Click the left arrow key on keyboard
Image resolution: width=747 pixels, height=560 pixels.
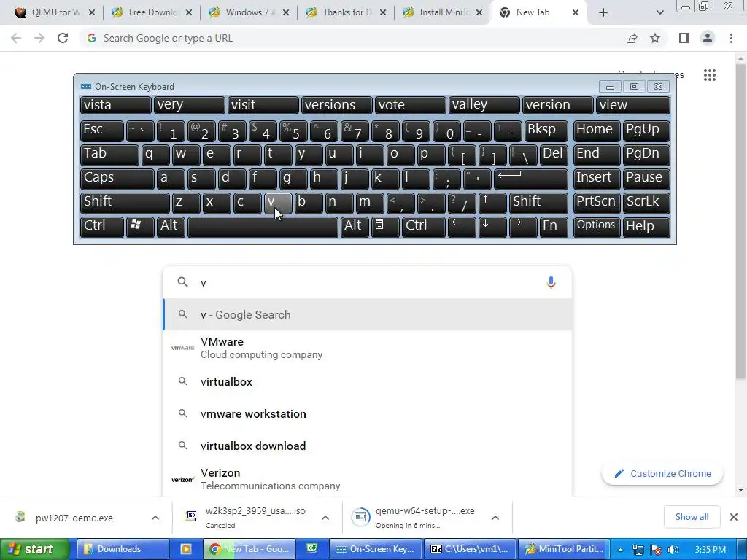click(x=462, y=226)
